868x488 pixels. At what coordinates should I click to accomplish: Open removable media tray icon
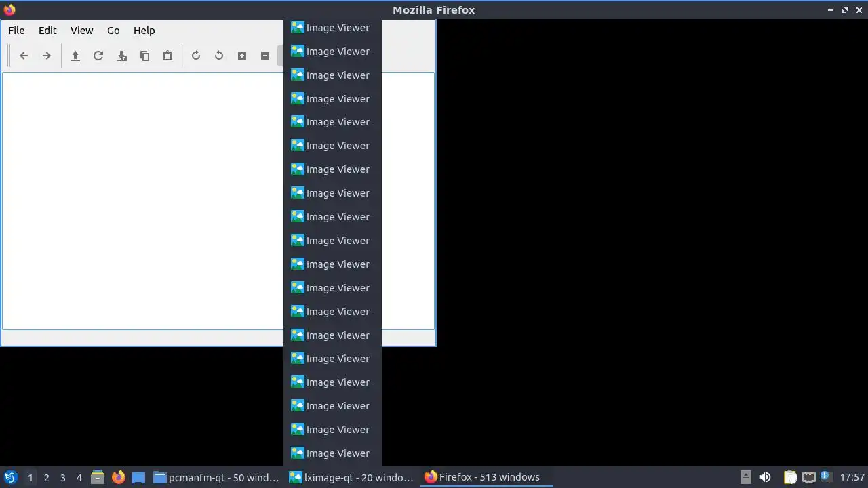[x=745, y=477]
